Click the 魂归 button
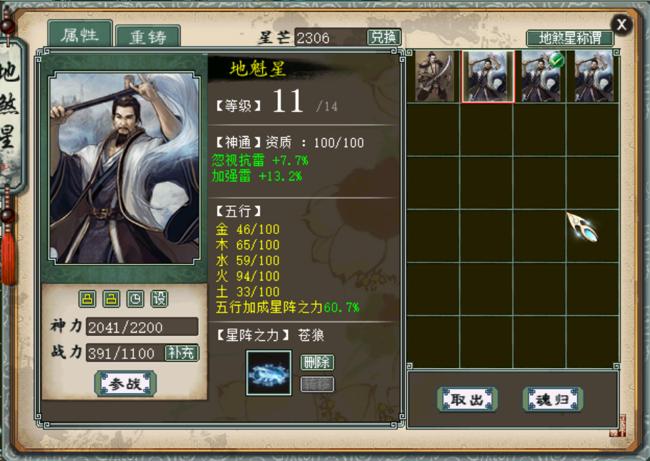Screen dimensions: 650x461 (x=553, y=399)
